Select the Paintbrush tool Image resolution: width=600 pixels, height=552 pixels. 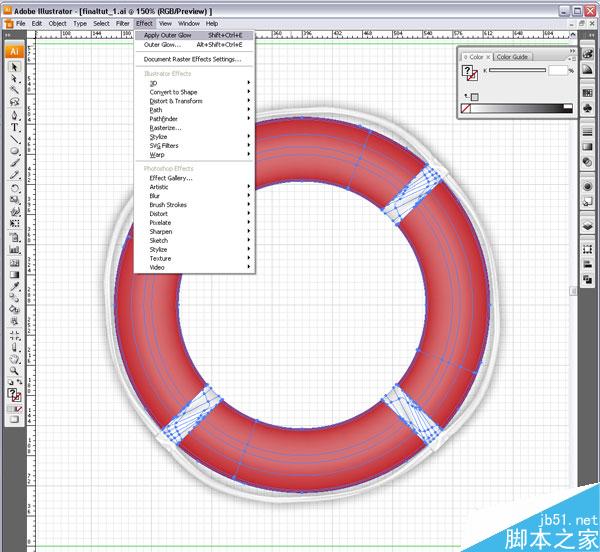[15, 163]
